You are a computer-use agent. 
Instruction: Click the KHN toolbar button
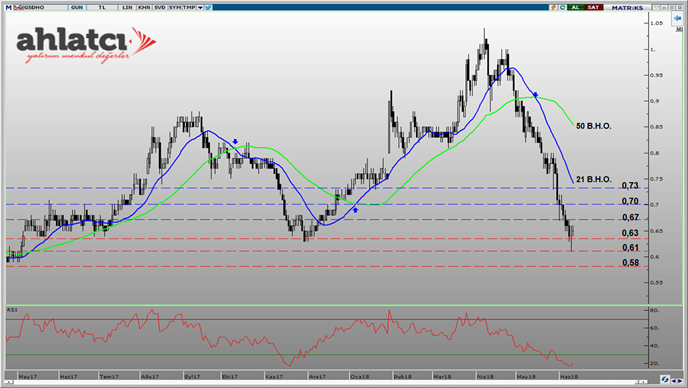pos(144,7)
